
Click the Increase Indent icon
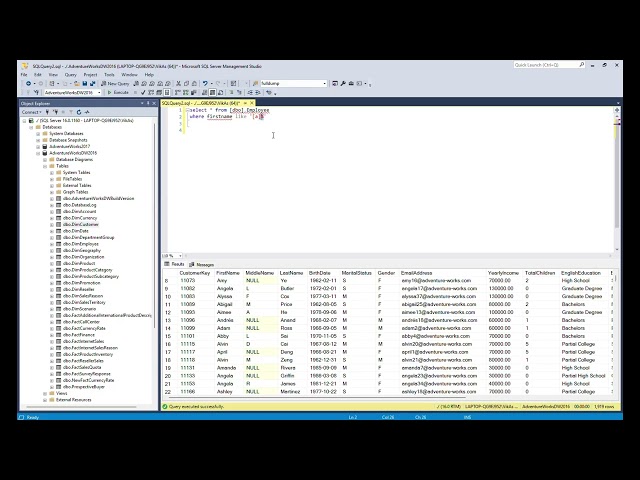pos(258,93)
